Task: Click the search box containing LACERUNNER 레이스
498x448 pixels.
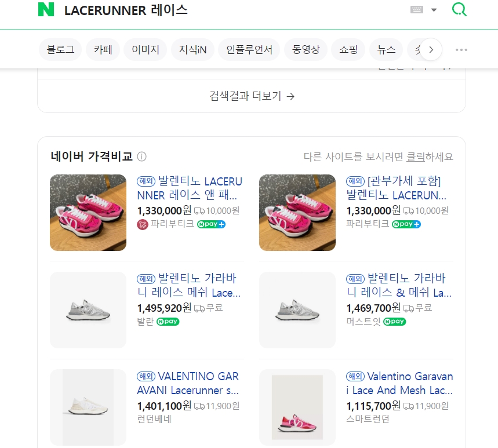Action: tap(232, 10)
